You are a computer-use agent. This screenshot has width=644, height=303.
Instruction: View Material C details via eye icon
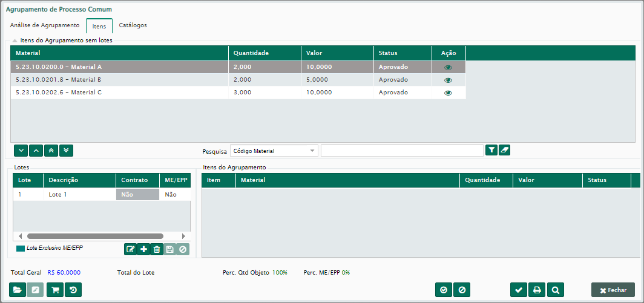pos(448,93)
